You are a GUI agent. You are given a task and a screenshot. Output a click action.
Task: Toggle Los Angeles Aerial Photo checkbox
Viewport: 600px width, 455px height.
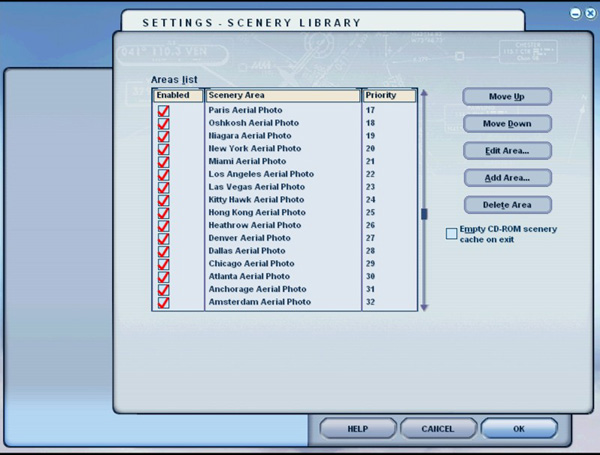coord(163,174)
